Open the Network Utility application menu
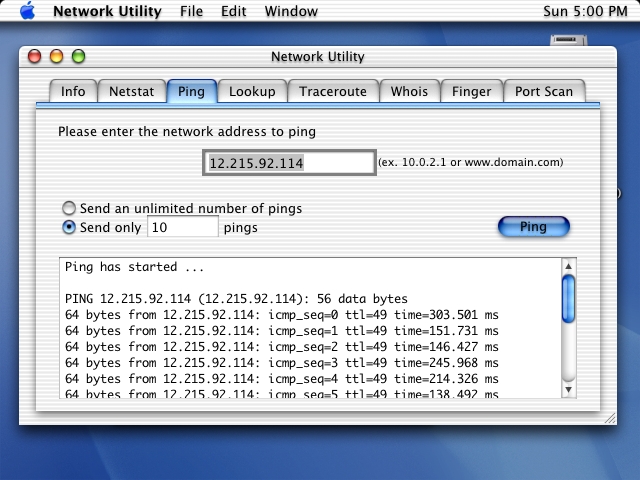640x480 pixels. 107,11
